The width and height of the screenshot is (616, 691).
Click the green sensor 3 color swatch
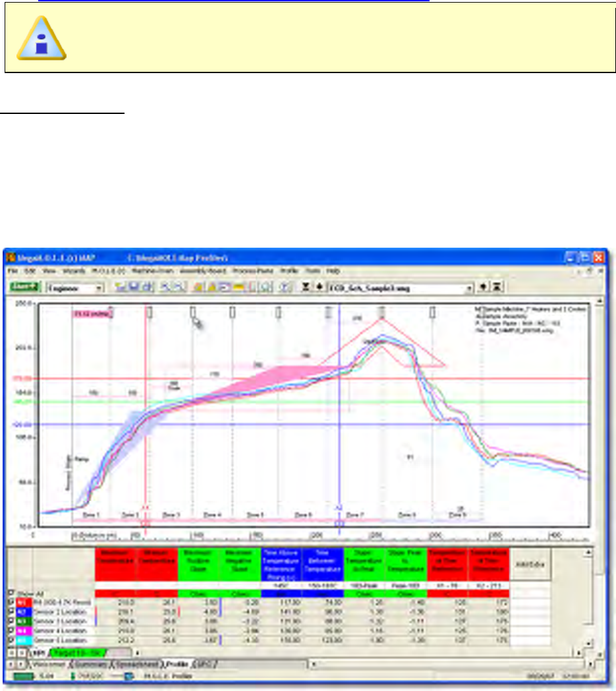click(x=24, y=621)
